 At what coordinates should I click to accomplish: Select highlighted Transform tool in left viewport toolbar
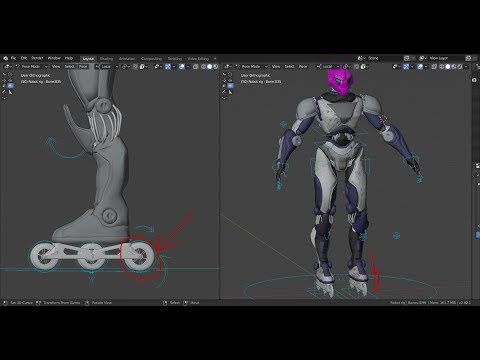(x=10, y=86)
